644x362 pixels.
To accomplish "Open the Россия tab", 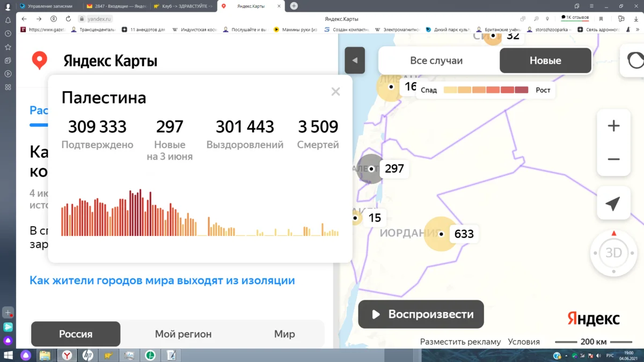I will pyautogui.click(x=76, y=334).
